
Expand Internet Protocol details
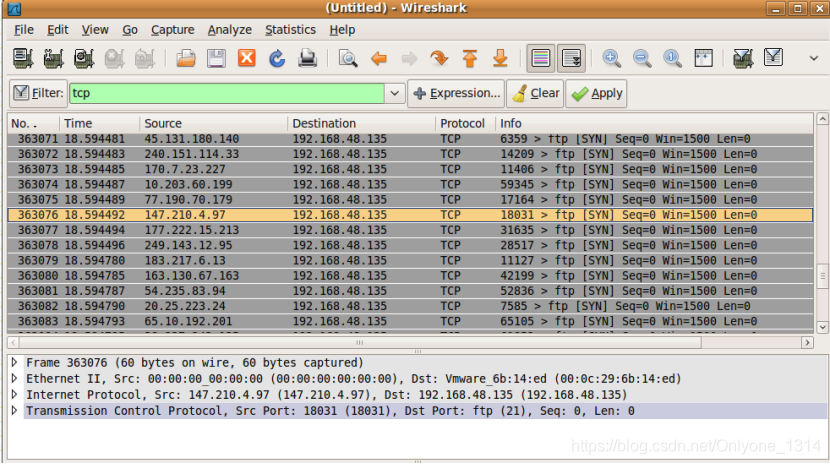[x=15, y=395]
